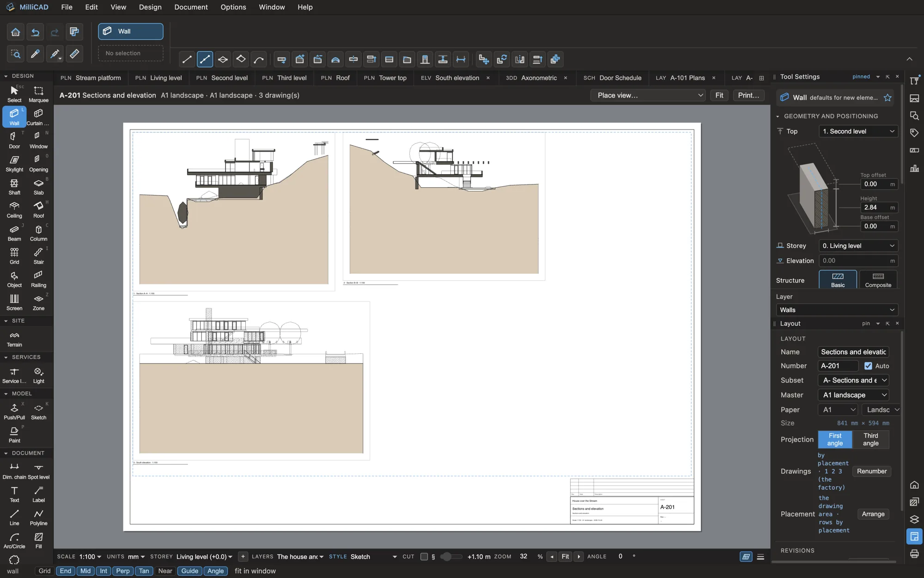Click the Home icon in toolbar
This screenshot has height=578, width=924.
[x=15, y=32]
